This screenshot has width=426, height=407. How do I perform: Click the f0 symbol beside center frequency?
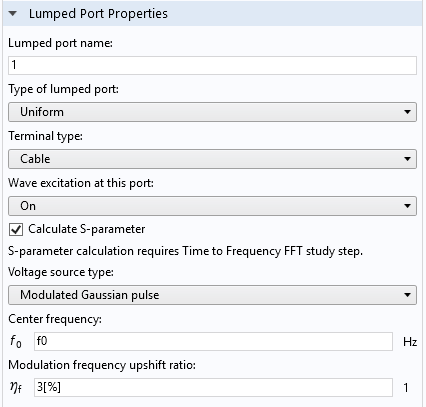pyautogui.click(x=16, y=342)
